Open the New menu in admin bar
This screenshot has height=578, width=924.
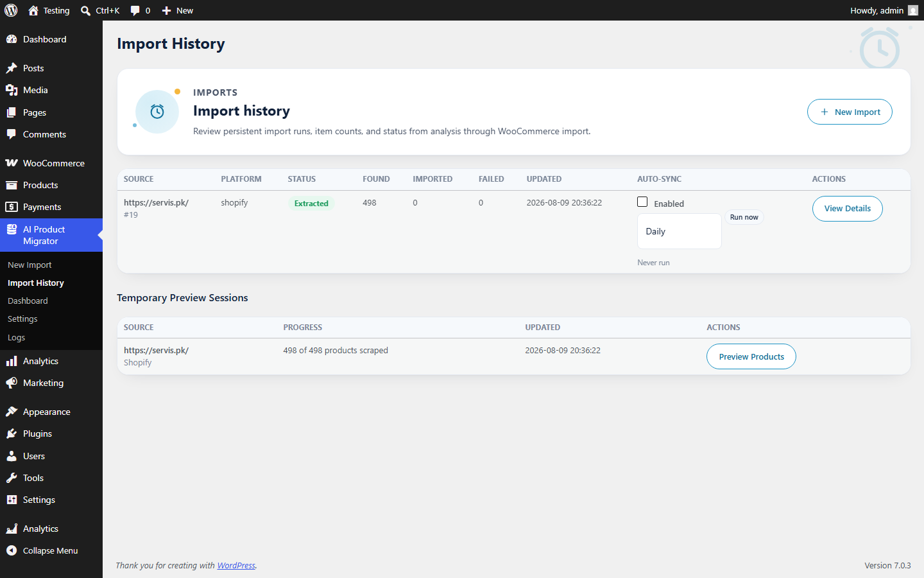pyautogui.click(x=177, y=10)
